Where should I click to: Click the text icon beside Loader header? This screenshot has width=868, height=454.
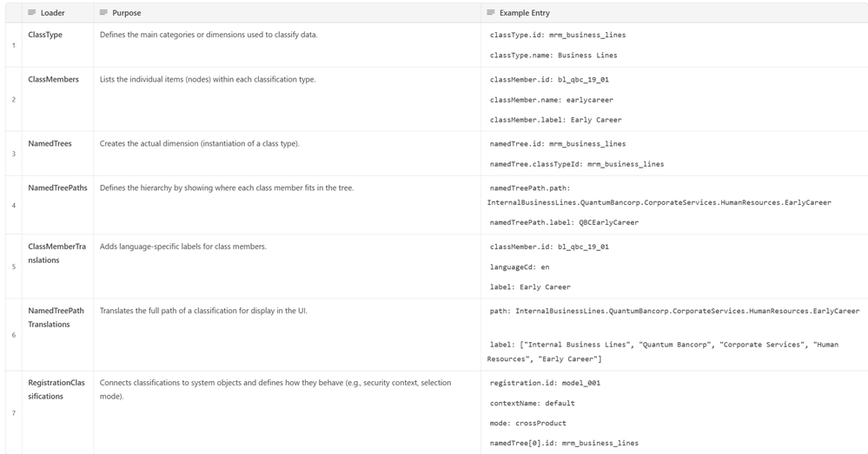[32, 13]
